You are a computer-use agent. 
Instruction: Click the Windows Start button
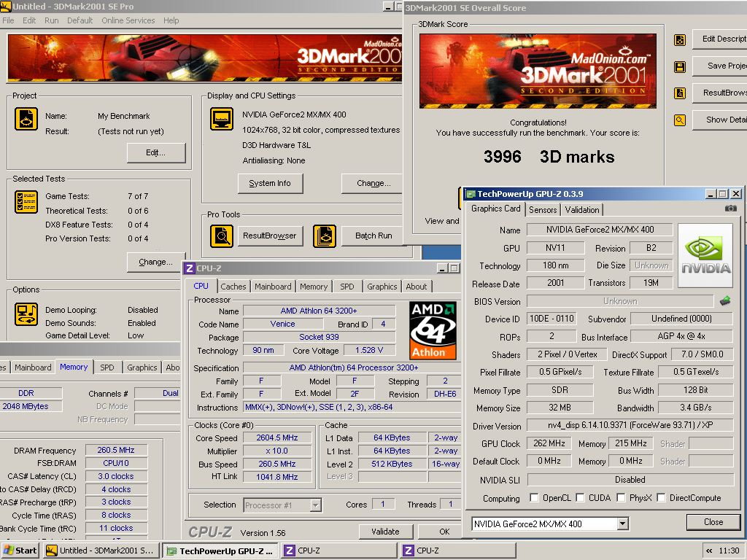[20, 551]
